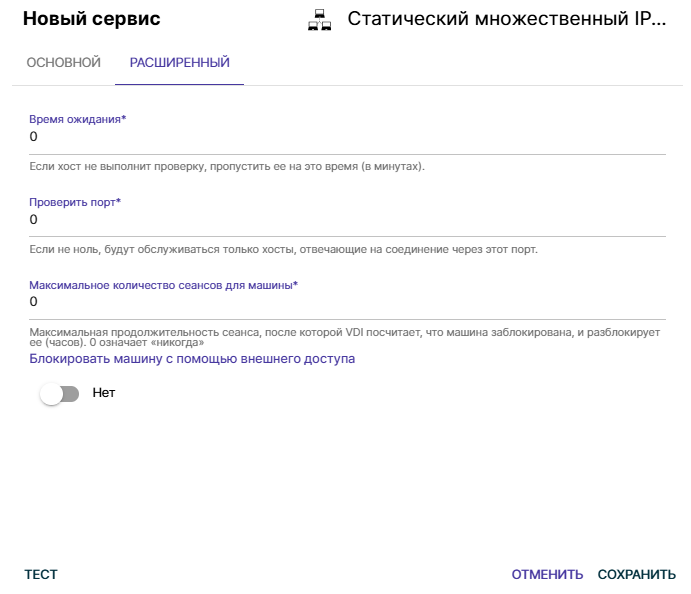Toggle the Блокировать машину с помощью внешнего доступа switch

(59, 394)
